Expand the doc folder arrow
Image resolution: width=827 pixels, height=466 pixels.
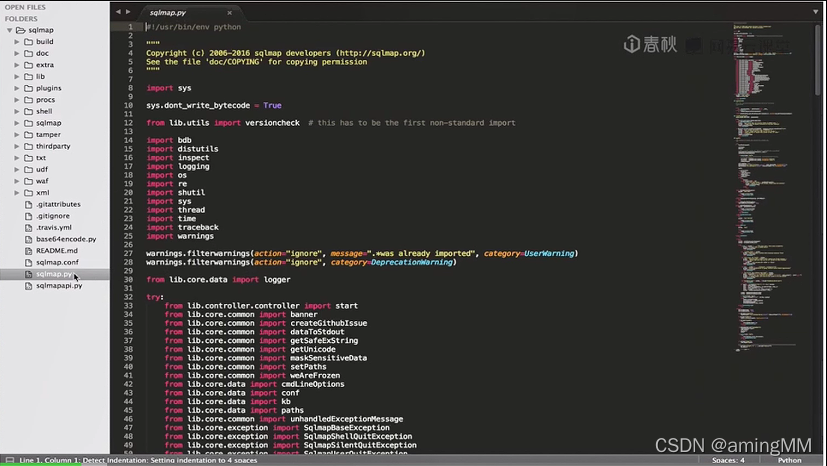[x=17, y=53]
